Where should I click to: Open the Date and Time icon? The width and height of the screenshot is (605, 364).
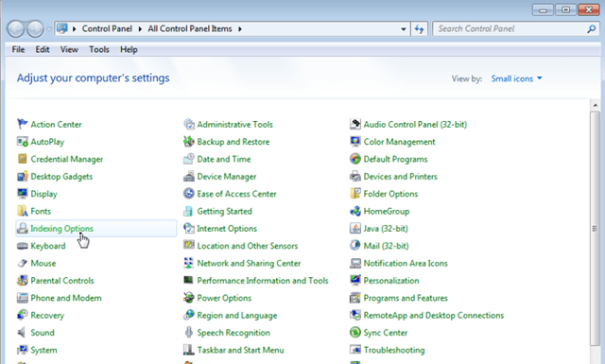click(x=189, y=159)
